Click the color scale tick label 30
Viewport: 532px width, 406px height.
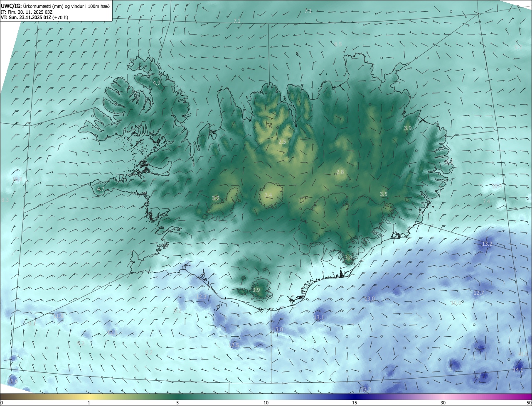pyautogui.click(x=443, y=403)
